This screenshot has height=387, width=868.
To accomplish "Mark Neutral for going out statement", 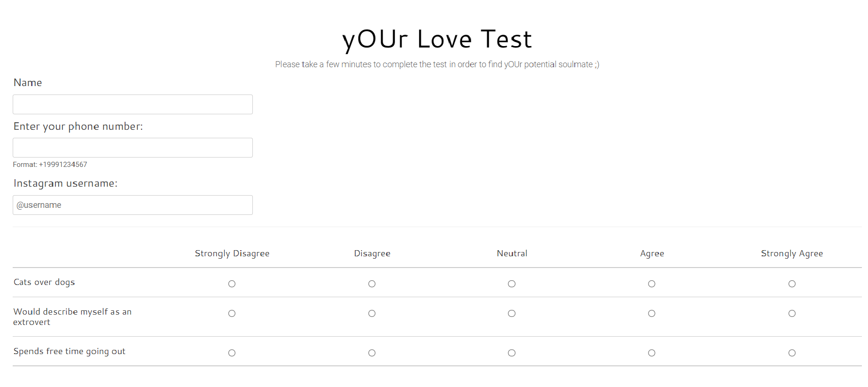I will pos(512,353).
